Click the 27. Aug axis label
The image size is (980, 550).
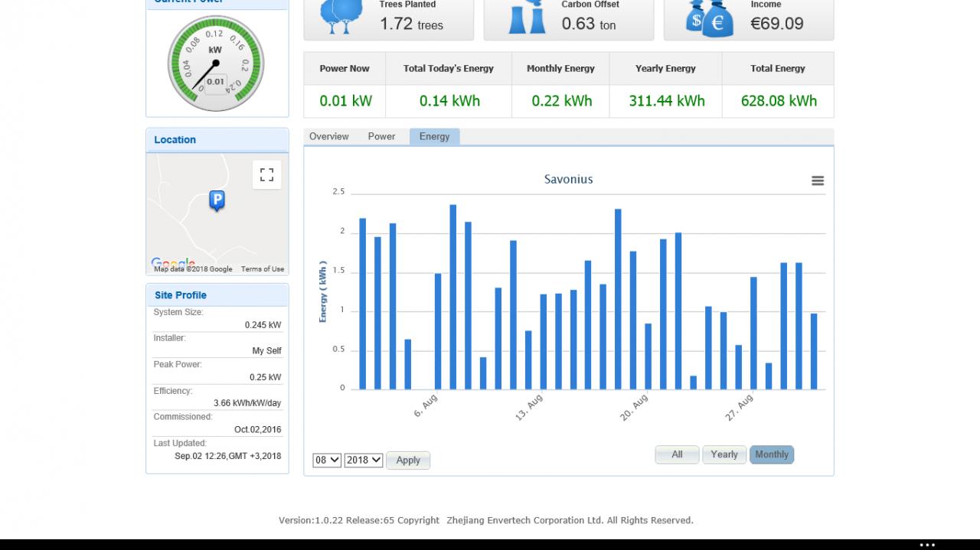pyautogui.click(x=739, y=408)
